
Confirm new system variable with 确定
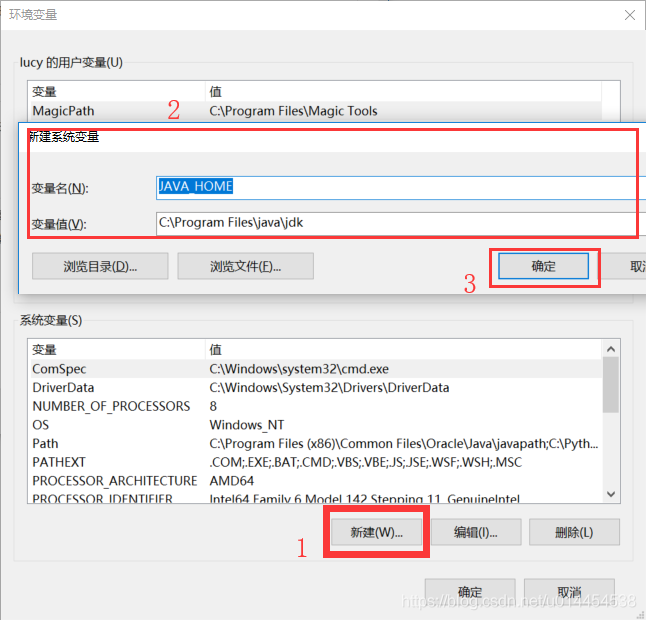543,266
